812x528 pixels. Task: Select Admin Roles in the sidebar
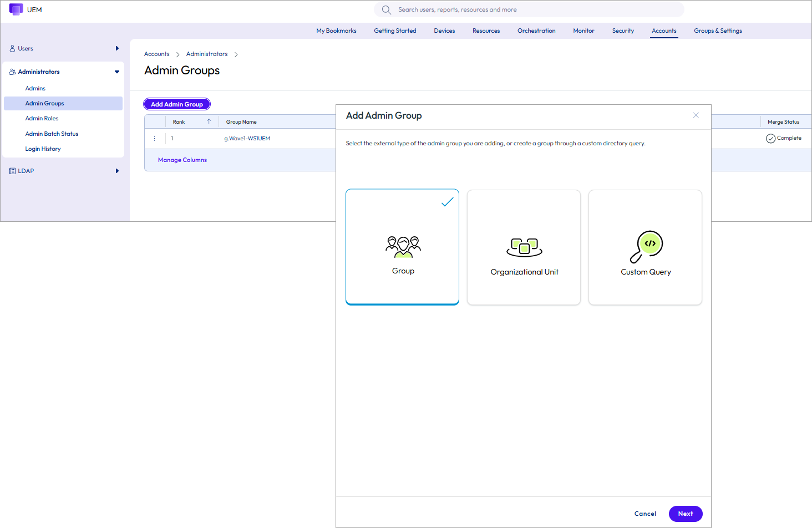click(42, 119)
